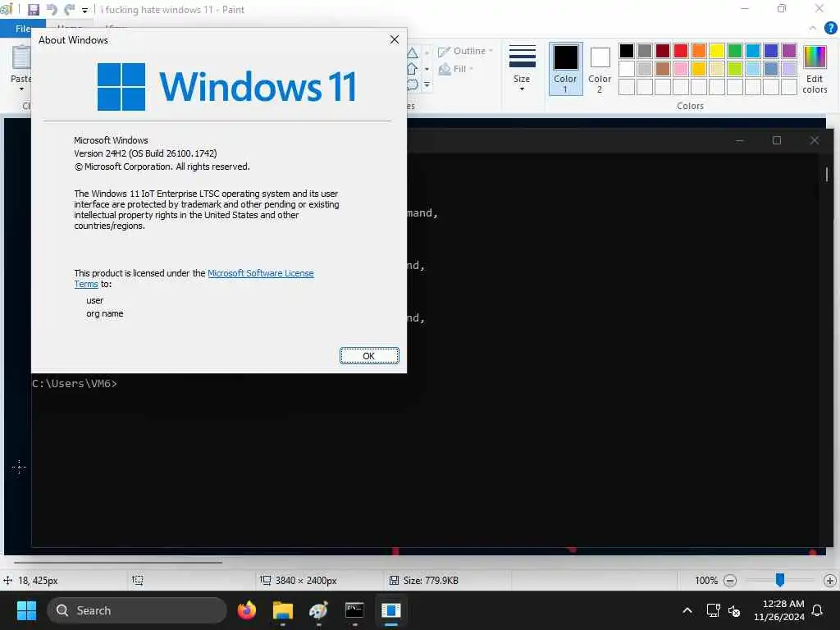Pick the pink rose swatch
Viewport: 840px width, 630px height.
click(680, 69)
